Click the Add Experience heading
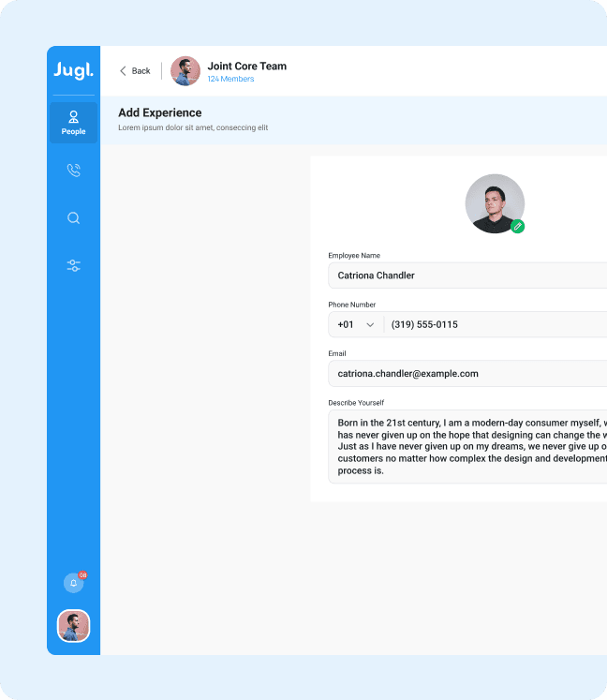The height and width of the screenshot is (700, 607). coord(160,113)
